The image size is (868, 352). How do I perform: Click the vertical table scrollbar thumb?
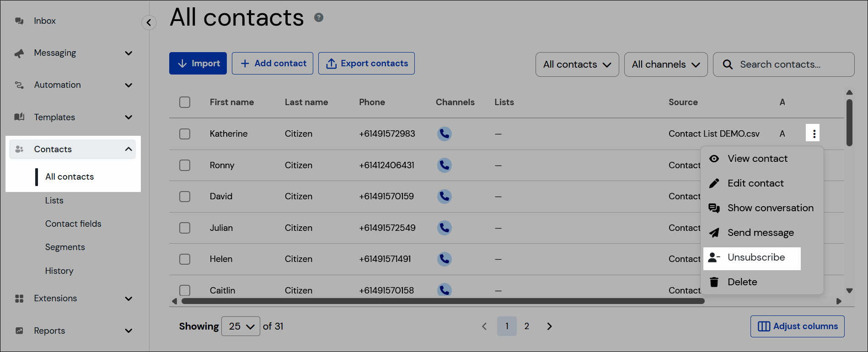point(849,123)
